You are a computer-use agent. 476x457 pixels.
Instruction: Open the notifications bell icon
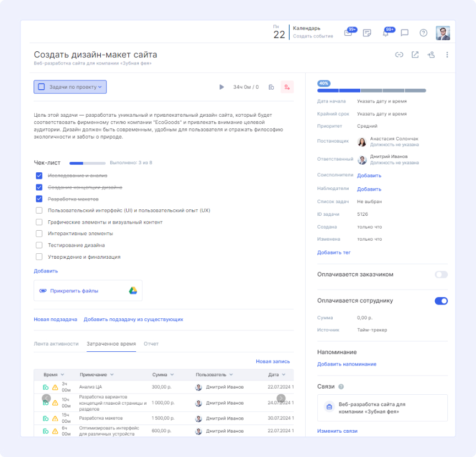point(386,33)
